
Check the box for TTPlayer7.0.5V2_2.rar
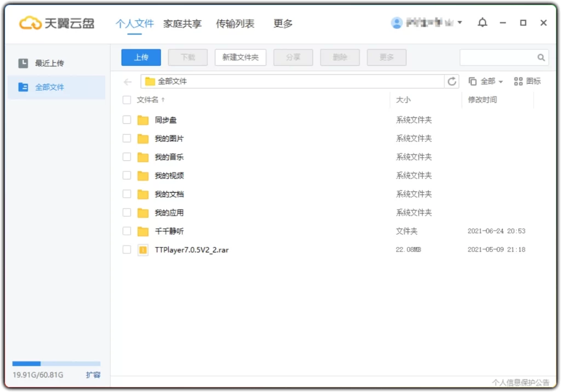[127, 249]
